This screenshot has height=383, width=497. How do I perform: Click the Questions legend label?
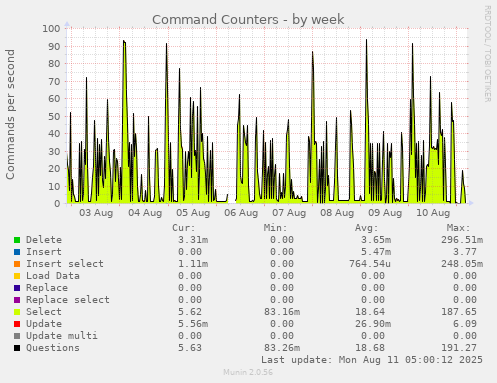(53, 348)
